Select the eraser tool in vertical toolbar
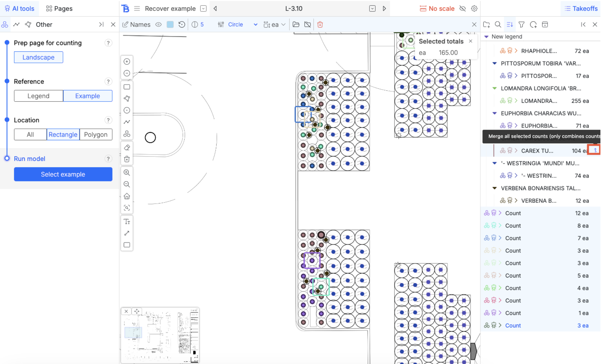The width and height of the screenshot is (601, 364). point(127,148)
